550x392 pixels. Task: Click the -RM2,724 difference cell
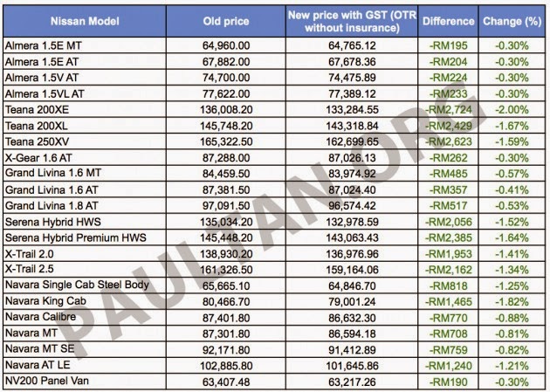[x=451, y=110]
